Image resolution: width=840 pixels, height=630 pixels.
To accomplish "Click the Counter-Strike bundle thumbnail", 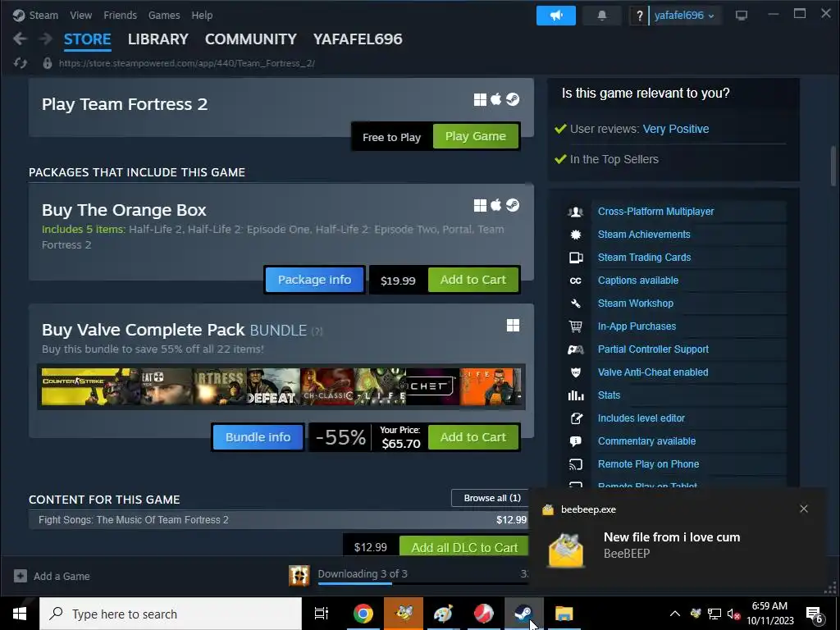I will [x=90, y=386].
